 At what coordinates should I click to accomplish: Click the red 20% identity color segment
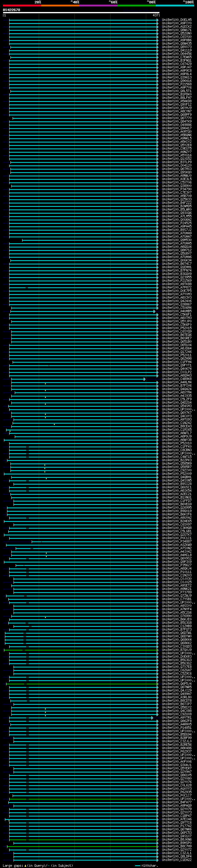(22, 6)
